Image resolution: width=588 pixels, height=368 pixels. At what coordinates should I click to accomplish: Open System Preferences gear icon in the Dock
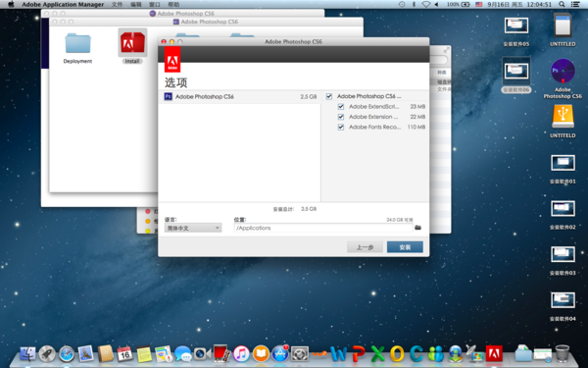coord(300,353)
